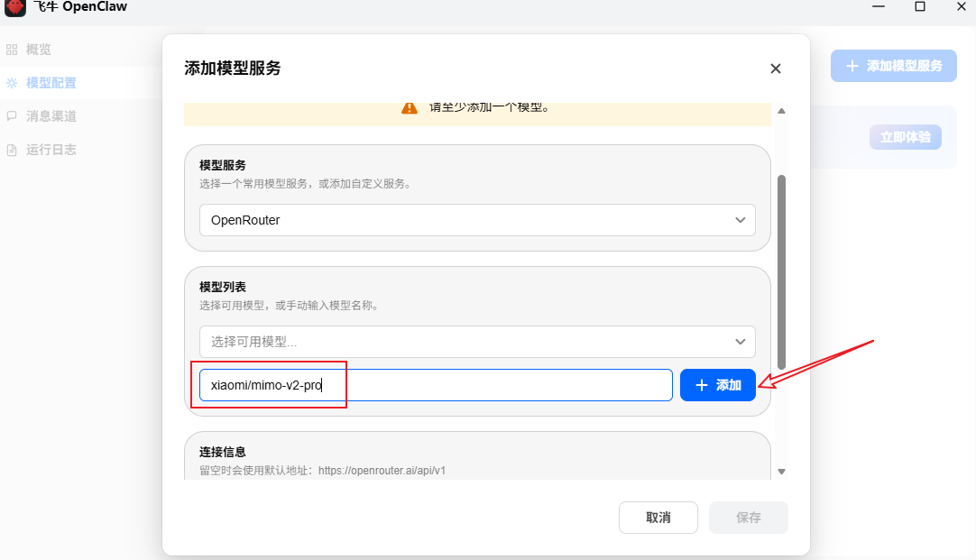976x560 pixels.
Task: Click the orange warning triangle icon
Action: click(x=410, y=107)
